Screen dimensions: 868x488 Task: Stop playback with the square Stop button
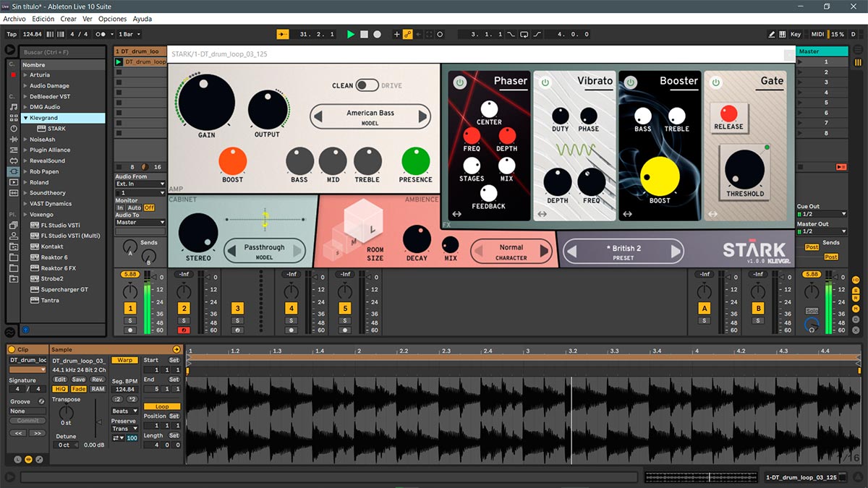[x=365, y=34]
